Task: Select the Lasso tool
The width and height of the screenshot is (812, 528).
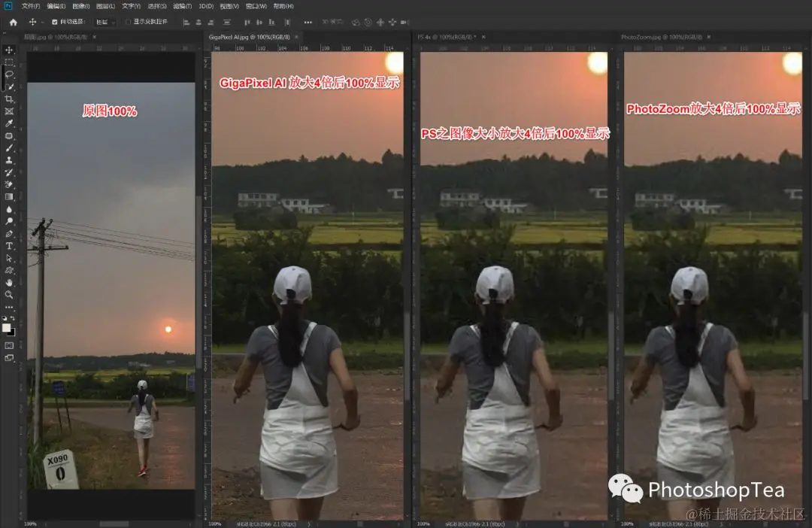Action: point(9,74)
